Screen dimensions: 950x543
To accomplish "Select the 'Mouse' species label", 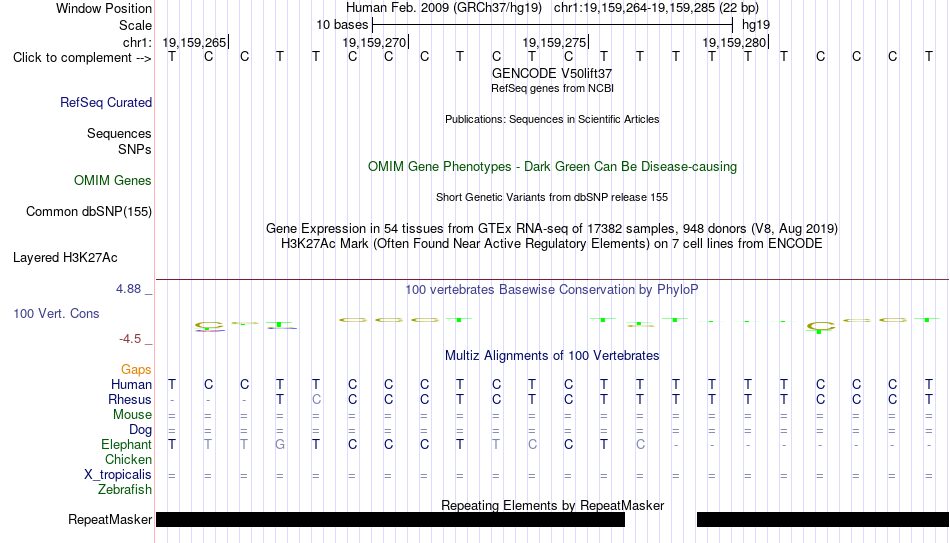I will coord(133,415).
